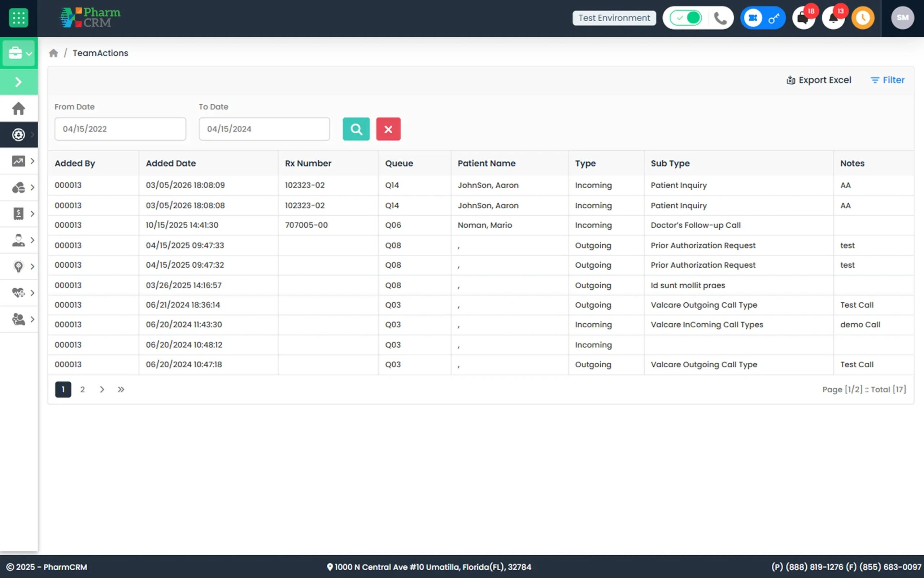Select row dated 03/05/2026 18:08:09
The height and width of the screenshot is (578, 924).
click(x=481, y=185)
